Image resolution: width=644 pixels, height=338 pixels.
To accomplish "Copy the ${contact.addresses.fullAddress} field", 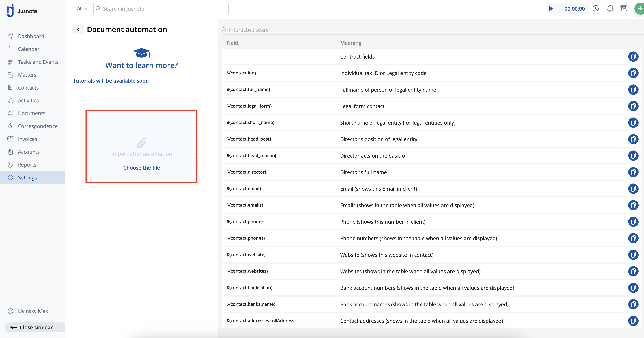I will (633, 321).
